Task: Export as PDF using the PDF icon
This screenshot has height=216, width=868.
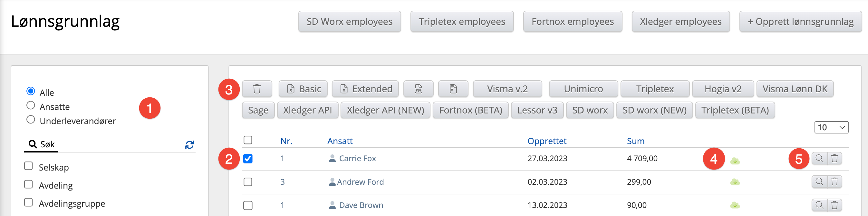Action: pyautogui.click(x=419, y=89)
